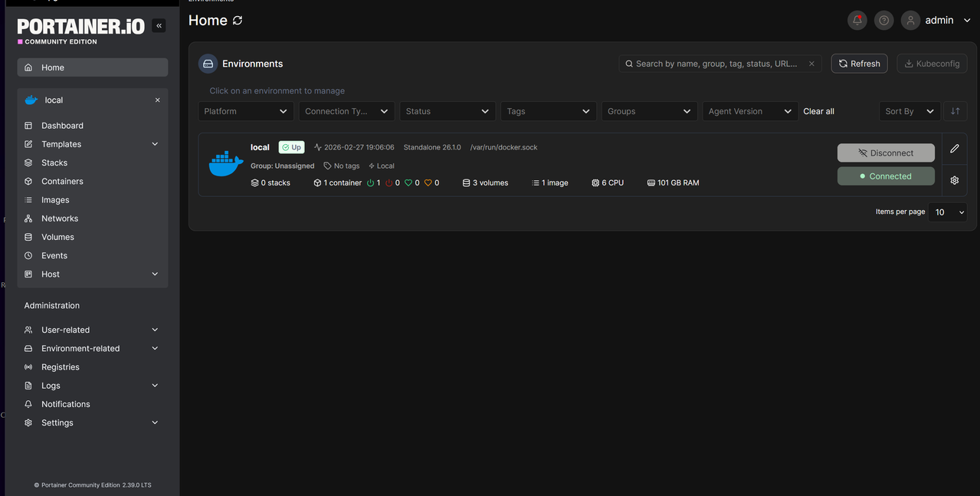The height and width of the screenshot is (496, 980).
Task: Expand the Environment-related menu
Action: tap(155, 349)
